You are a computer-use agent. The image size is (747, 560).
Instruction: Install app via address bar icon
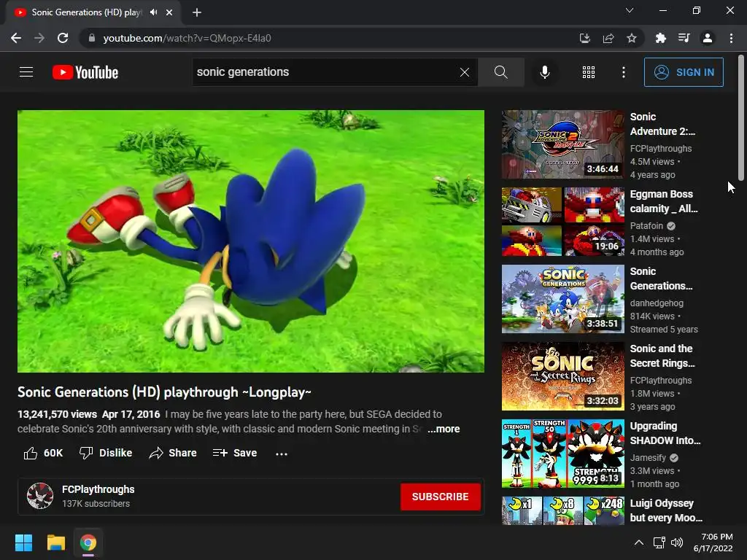(584, 38)
